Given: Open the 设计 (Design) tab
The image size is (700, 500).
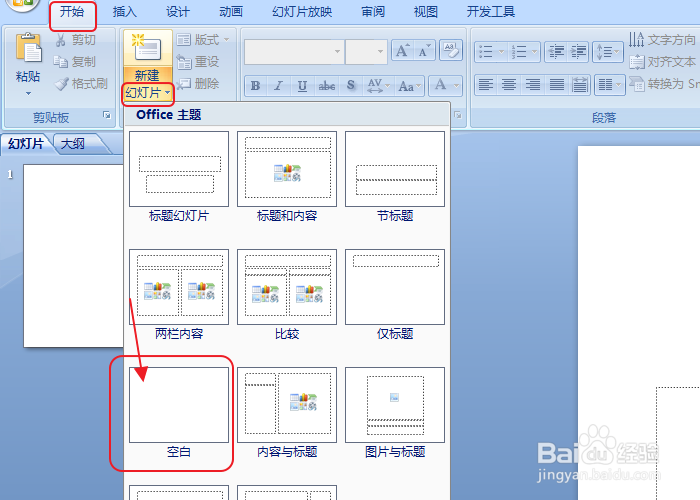Looking at the screenshot, I should (x=178, y=12).
